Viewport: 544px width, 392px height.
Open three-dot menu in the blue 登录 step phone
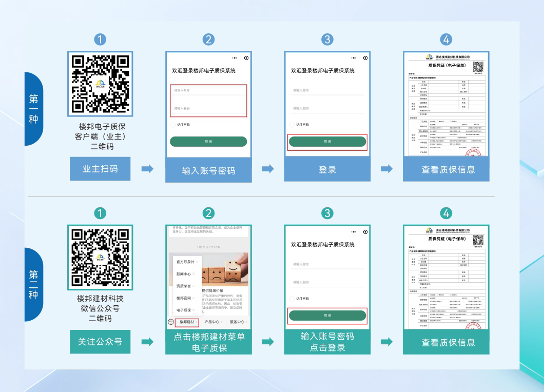point(354,58)
